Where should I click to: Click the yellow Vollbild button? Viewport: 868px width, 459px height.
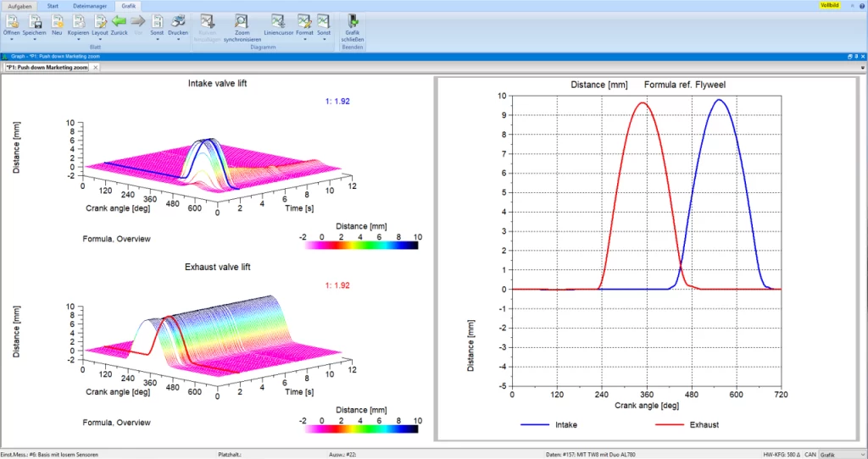point(830,5)
